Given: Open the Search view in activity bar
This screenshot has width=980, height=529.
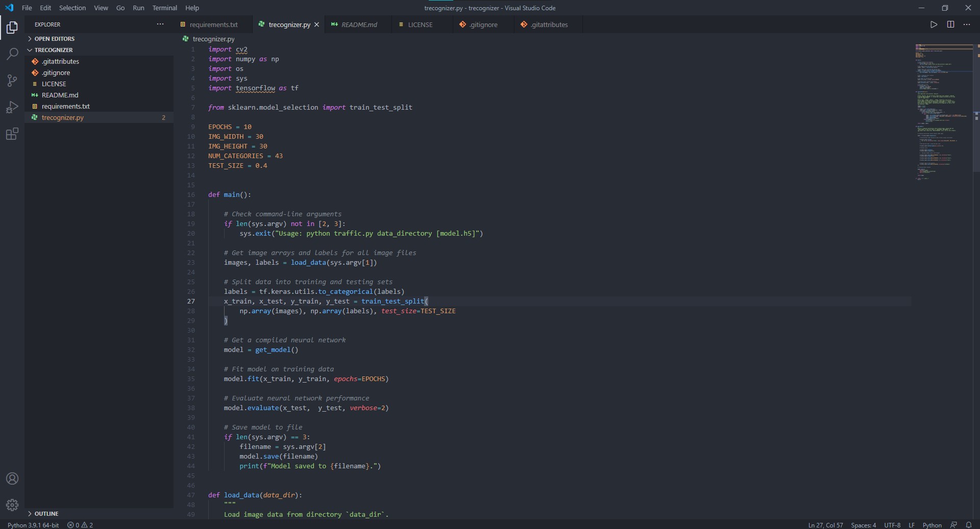Looking at the screenshot, I should (12, 54).
